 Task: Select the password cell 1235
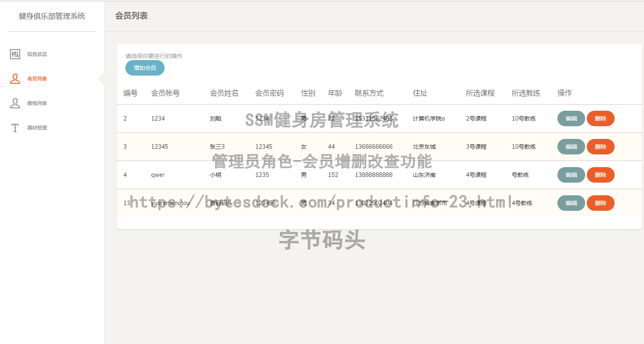click(262, 175)
